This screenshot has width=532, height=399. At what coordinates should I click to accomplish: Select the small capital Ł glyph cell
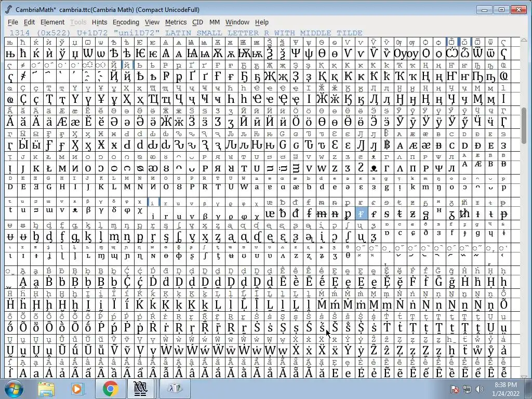[x=49, y=169]
